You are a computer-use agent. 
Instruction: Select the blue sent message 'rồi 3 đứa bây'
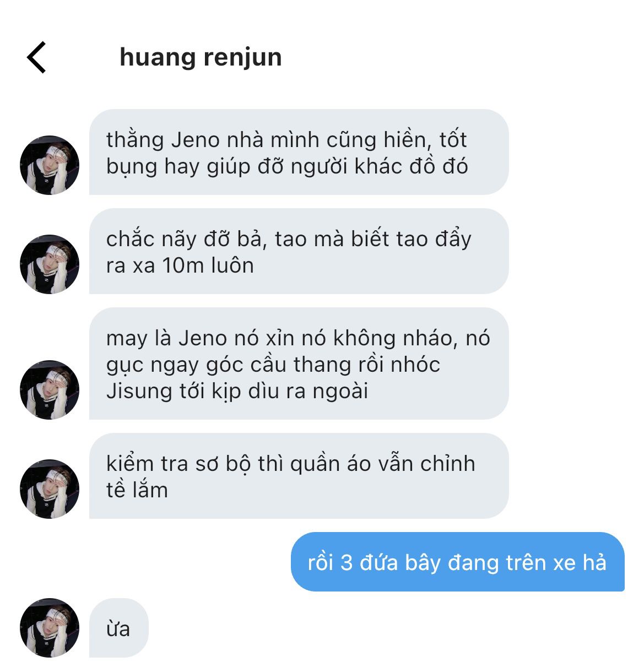[x=457, y=562]
